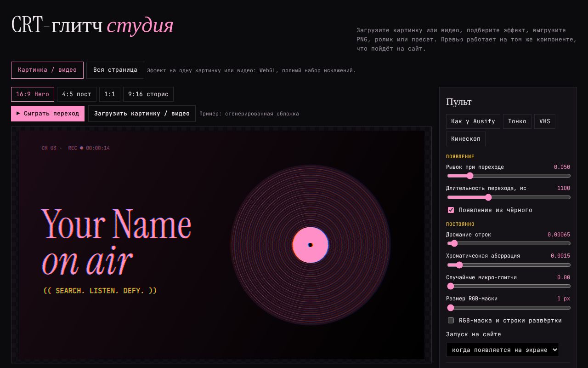Click the 0.0015 aberration value

560,256
